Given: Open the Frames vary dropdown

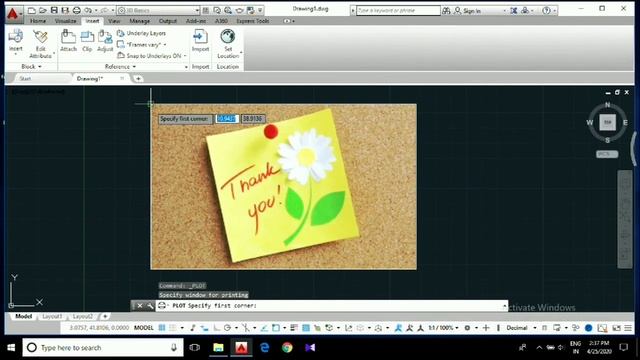Looking at the screenshot, I should click(x=142, y=44).
